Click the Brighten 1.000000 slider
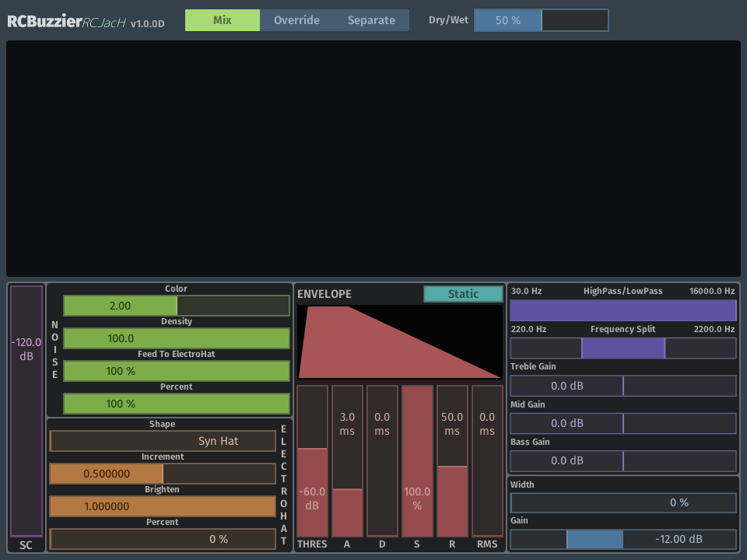The image size is (747, 560). point(163,506)
